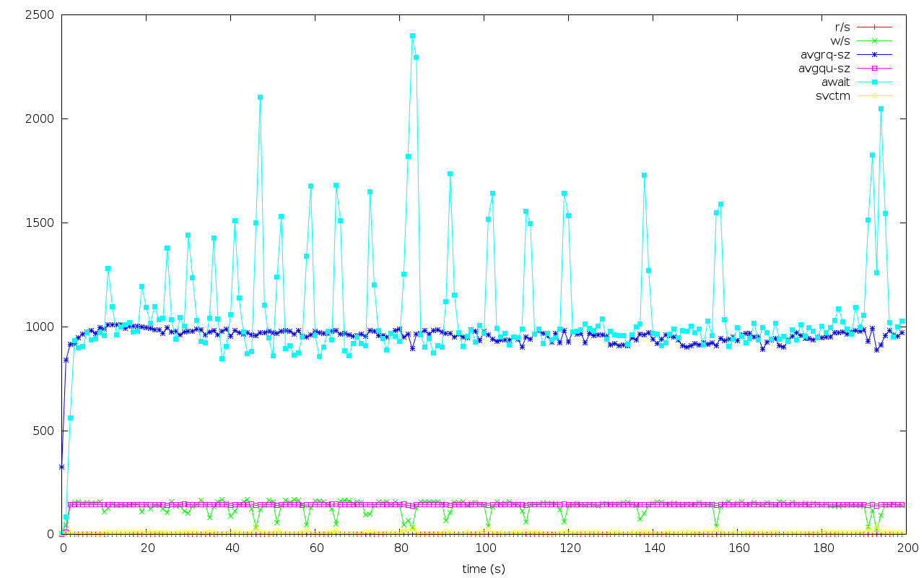Click the x-axis tick label 60

(x=315, y=548)
